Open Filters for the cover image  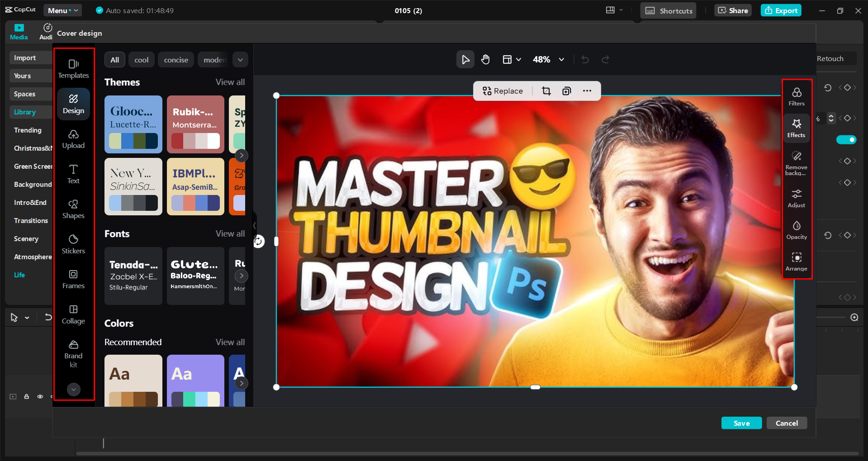coord(796,95)
